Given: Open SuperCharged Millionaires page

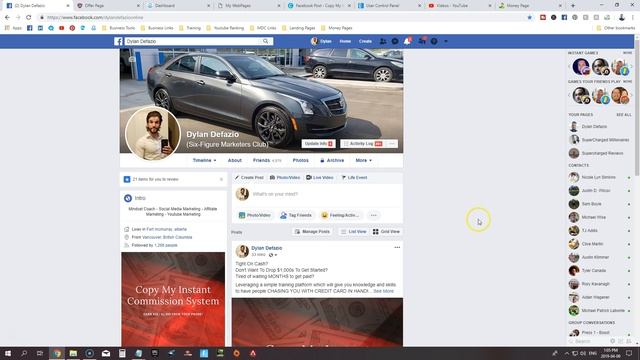Looking at the screenshot, I should click(x=599, y=140).
